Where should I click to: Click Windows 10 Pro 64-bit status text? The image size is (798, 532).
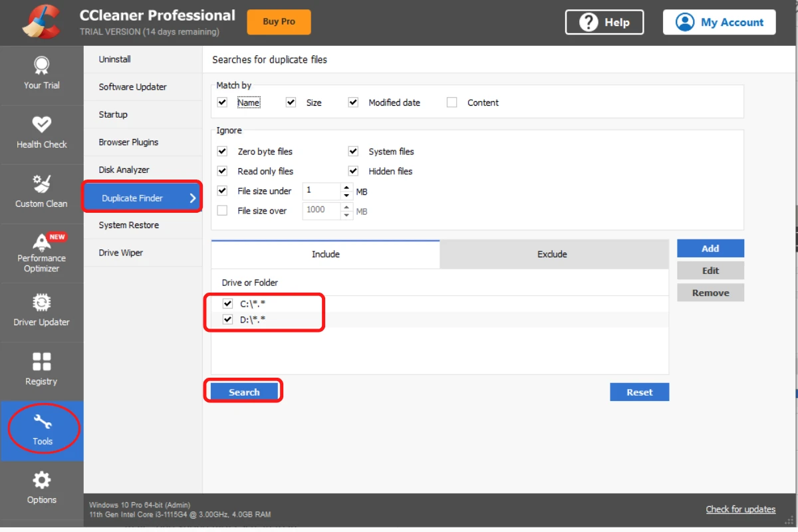[x=140, y=505]
